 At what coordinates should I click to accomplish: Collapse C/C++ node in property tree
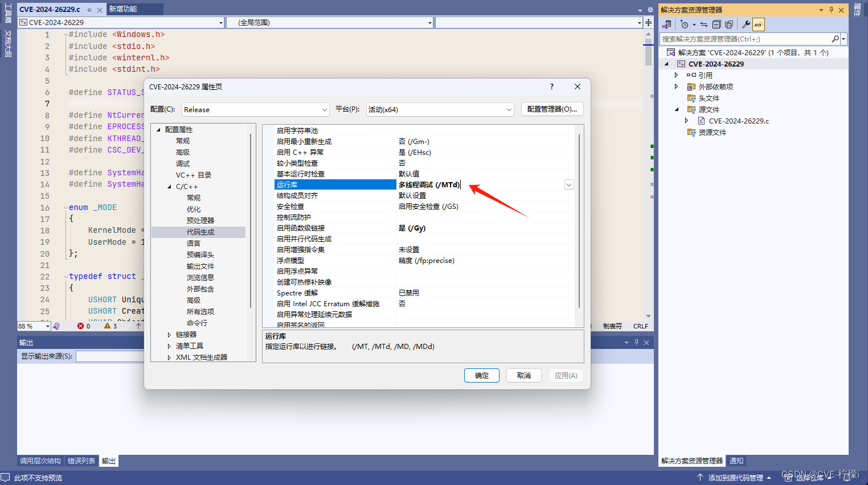click(x=169, y=186)
